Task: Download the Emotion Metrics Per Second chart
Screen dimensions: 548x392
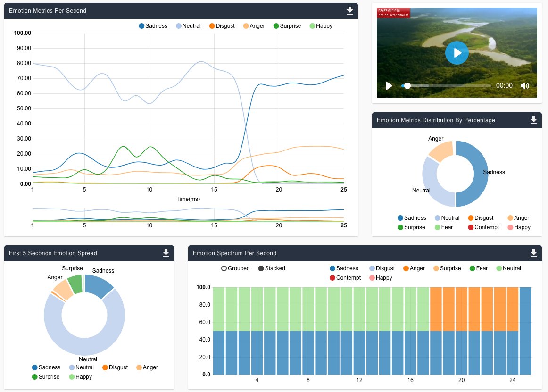Action: click(x=349, y=10)
